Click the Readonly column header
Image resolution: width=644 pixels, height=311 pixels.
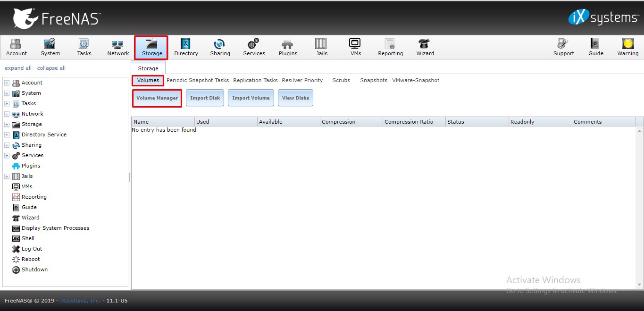[540, 122]
